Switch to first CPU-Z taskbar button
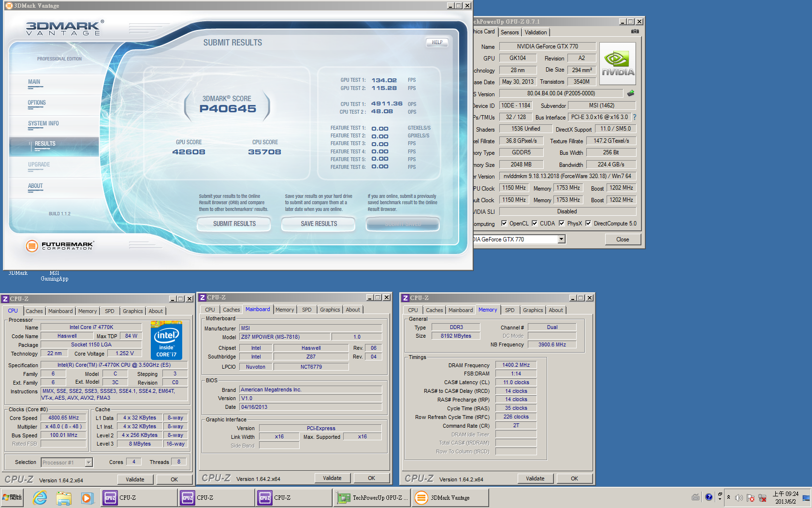This screenshot has width=812, height=508. (x=139, y=497)
